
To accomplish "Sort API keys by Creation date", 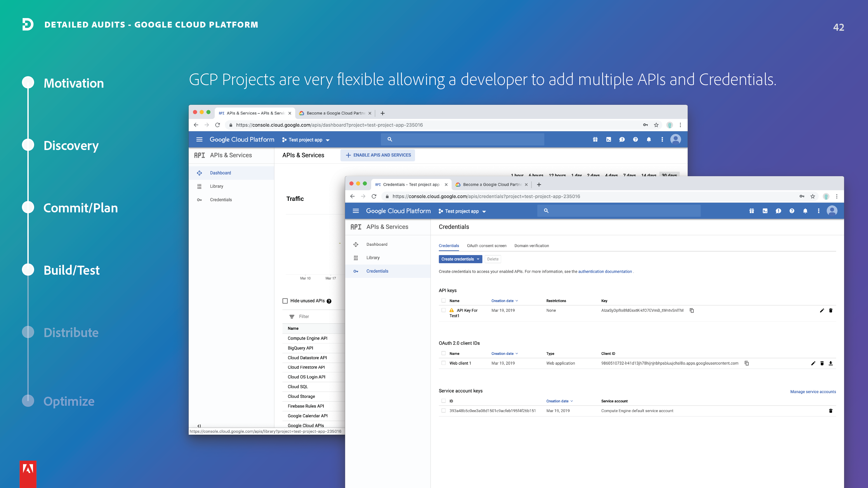I will [x=505, y=301].
